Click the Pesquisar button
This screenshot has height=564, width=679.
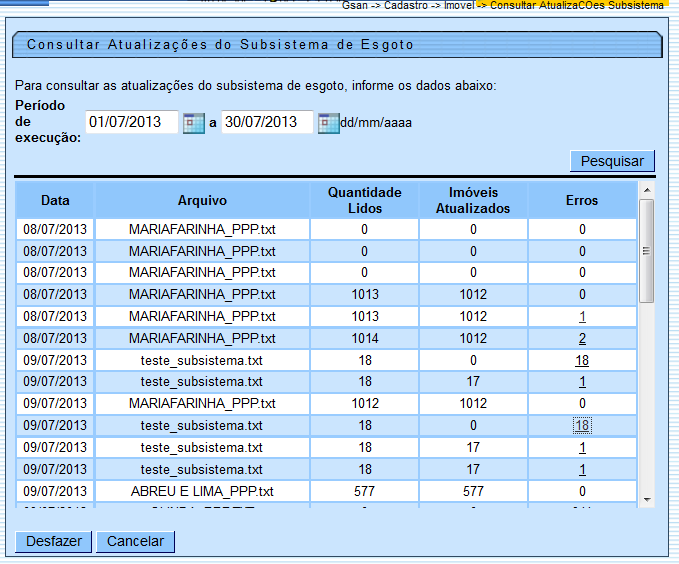[612, 161]
